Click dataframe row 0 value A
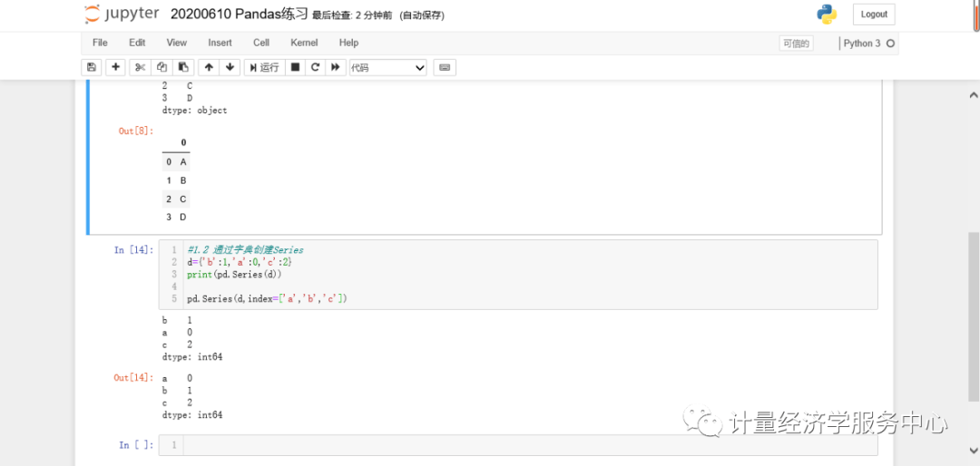The image size is (980, 466). [183, 161]
